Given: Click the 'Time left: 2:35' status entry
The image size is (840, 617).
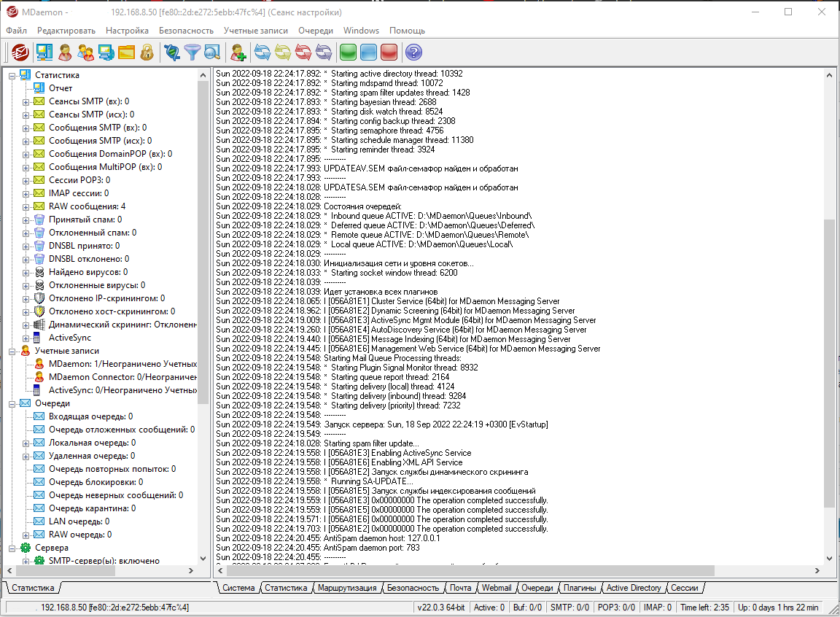Looking at the screenshot, I should [704, 608].
